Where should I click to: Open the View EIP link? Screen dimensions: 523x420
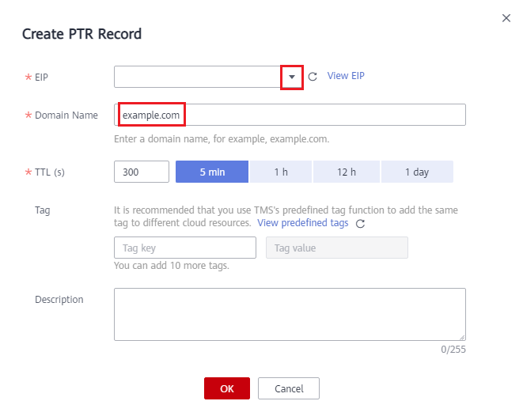(346, 76)
